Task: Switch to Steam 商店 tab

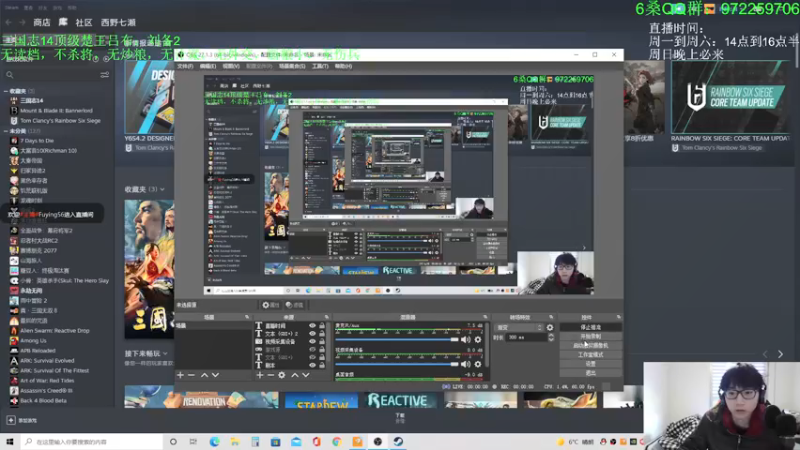Action: (42, 22)
